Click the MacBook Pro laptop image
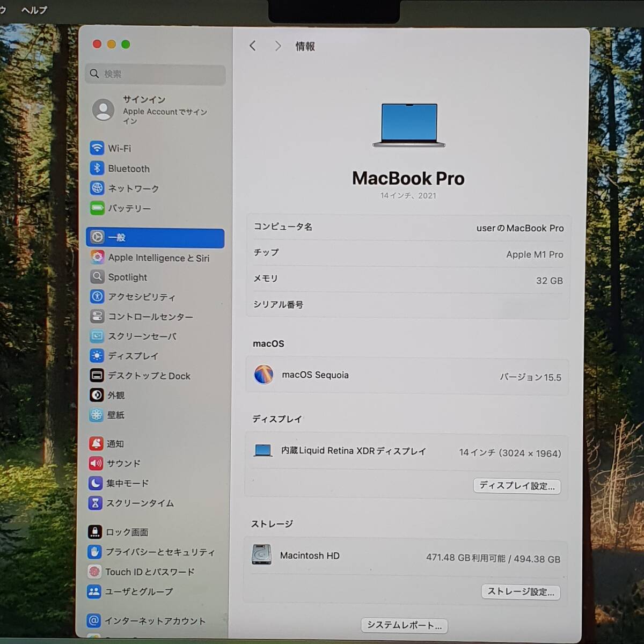Viewport: 644px width, 644px height. (x=409, y=125)
